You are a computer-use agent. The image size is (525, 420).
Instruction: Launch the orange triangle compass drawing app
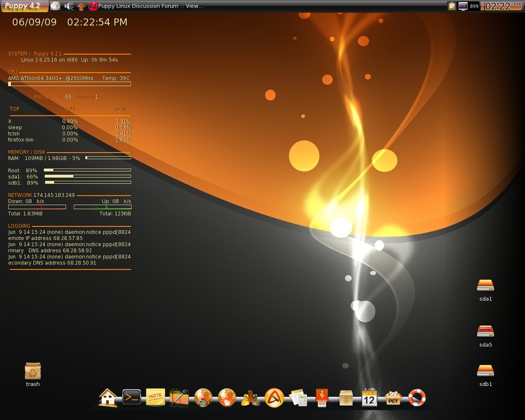(x=274, y=397)
